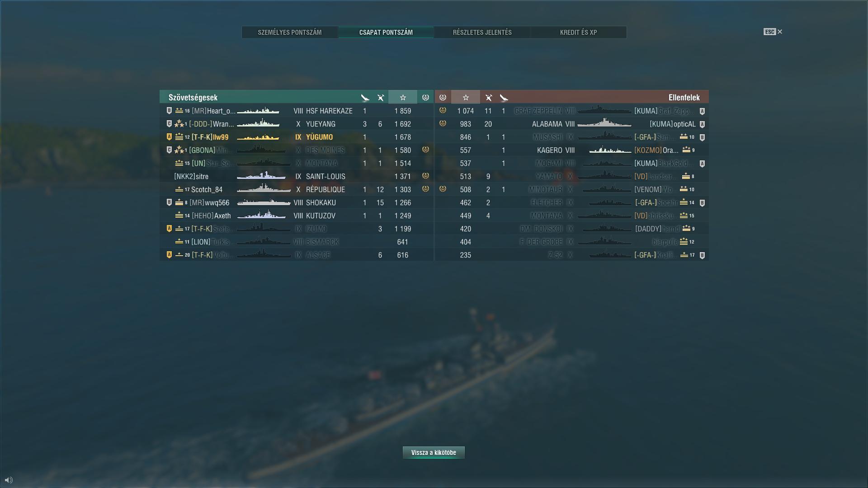
Task: Sort allies by star base XP column
Action: coord(403,97)
